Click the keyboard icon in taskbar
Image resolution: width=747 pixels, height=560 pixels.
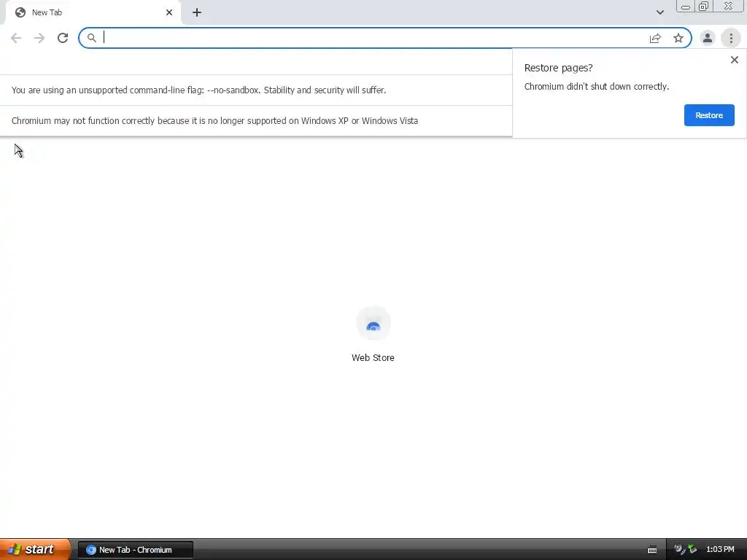[652, 550]
